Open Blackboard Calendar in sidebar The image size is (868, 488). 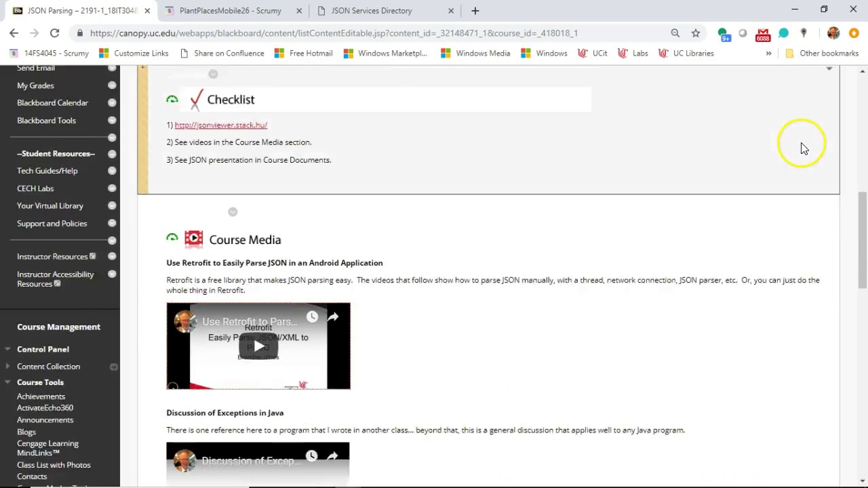tap(52, 103)
